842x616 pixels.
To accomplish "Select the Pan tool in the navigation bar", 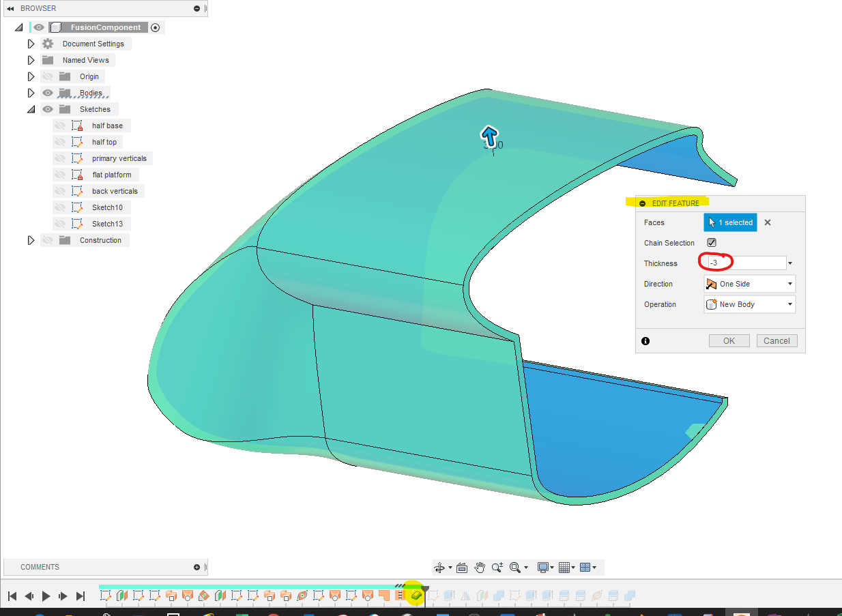I will [480, 567].
